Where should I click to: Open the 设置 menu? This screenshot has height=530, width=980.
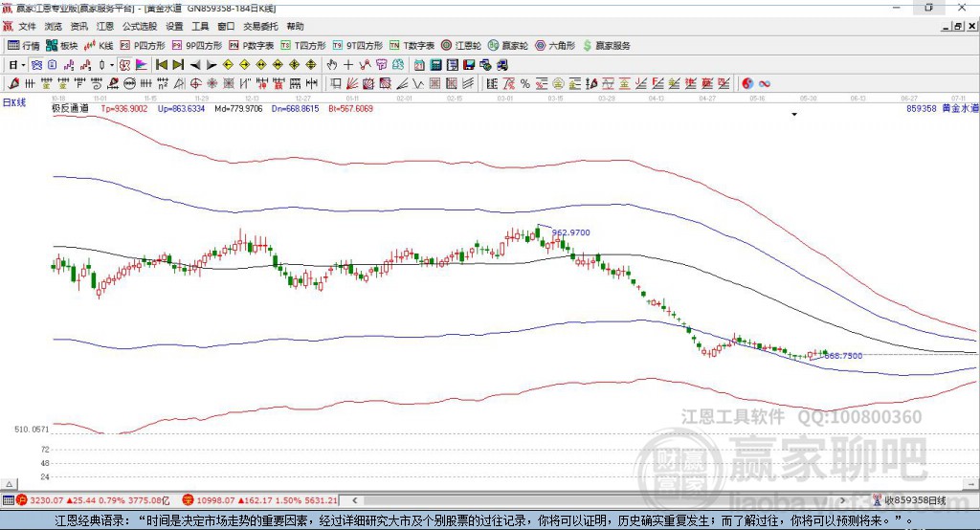(x=174, y=26)
